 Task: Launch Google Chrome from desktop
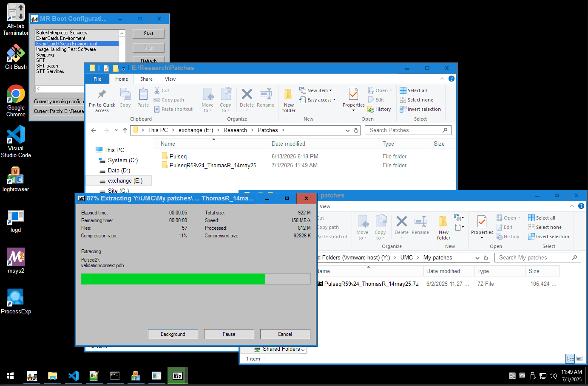pyautogui.click(x=16, y=101)
